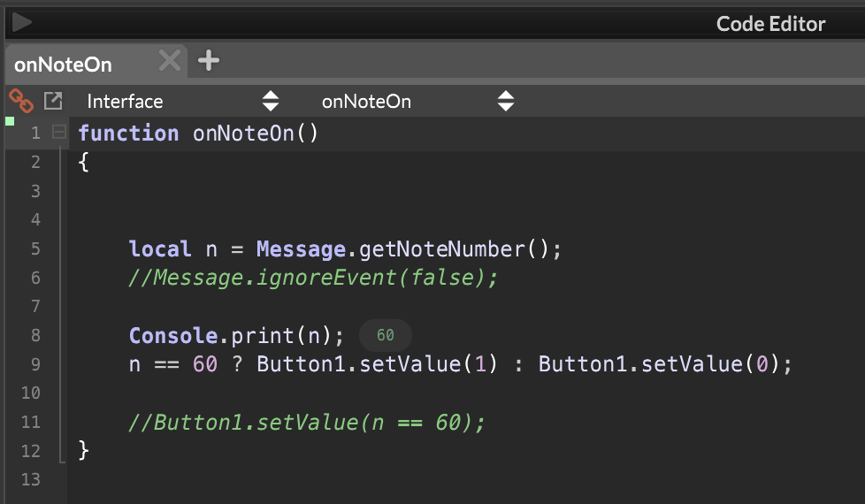Click the commented Button1.setValue(n == 60) line

tap(307, 423)
